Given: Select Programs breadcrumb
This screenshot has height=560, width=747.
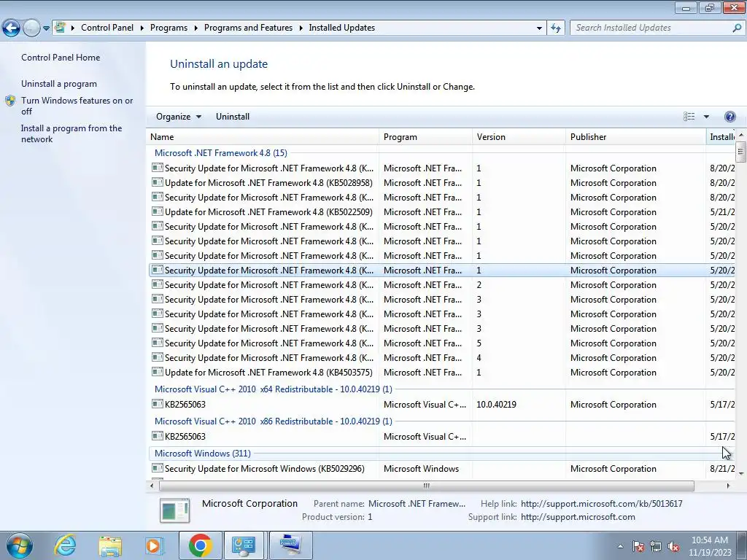Looking at the screenshot, I should (x=169, y=28).
